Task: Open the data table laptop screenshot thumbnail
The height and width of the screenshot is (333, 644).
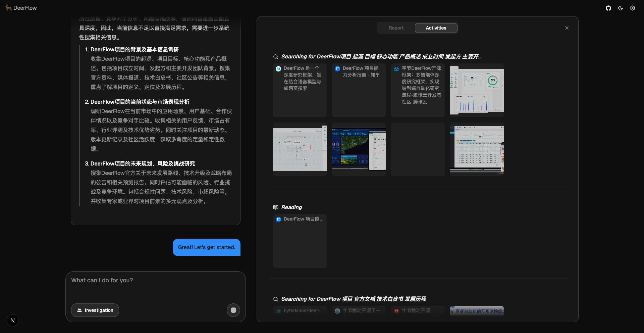Action: [x=477, y=149]
